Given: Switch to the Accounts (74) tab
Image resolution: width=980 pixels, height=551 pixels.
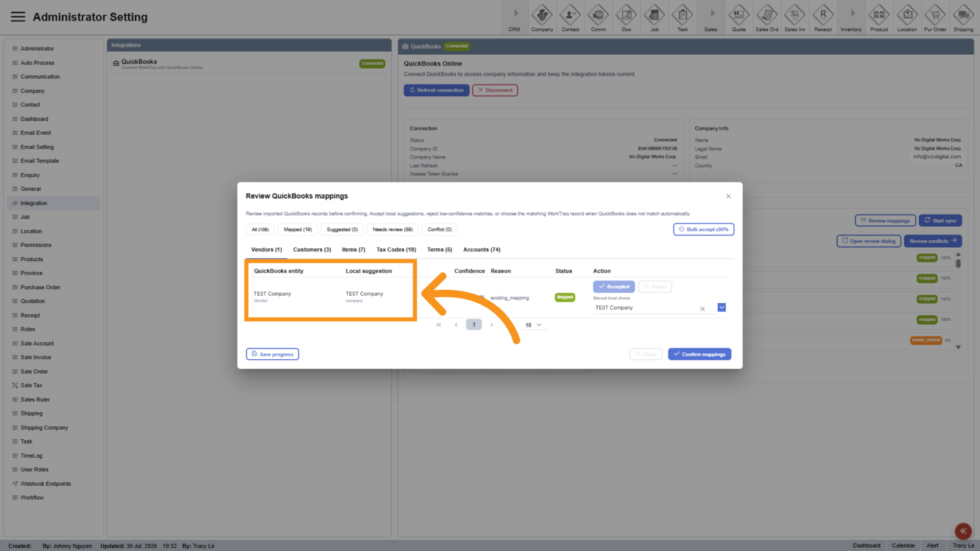Looking at the screenshot, I should pos(482,250).
